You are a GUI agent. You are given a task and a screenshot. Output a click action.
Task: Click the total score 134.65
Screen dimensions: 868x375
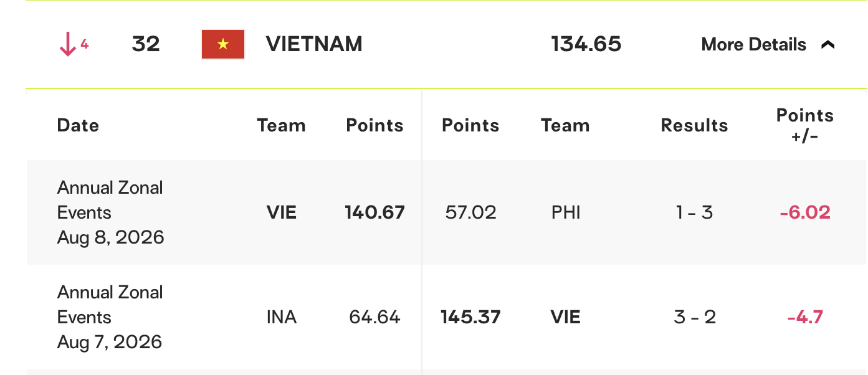586,44
